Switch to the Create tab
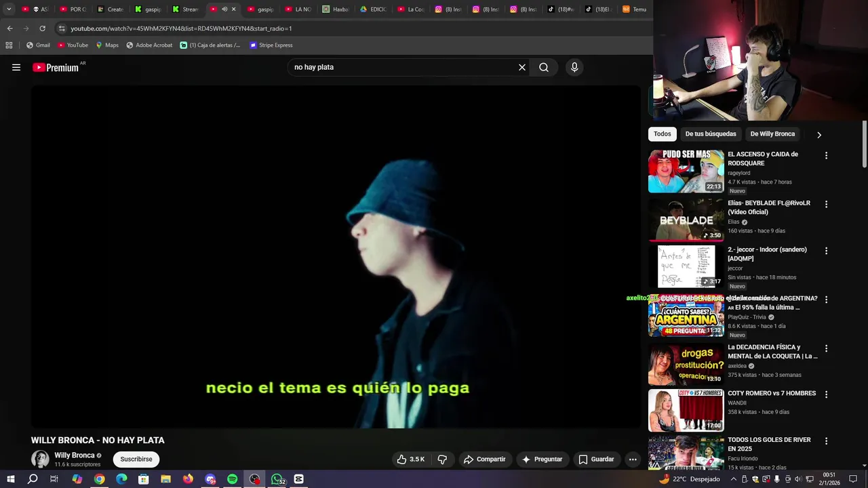 [x=111, y=9]
